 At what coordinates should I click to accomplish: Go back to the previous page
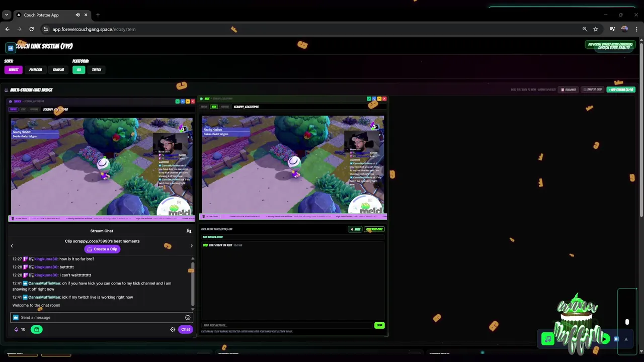(x=7, y=29)
